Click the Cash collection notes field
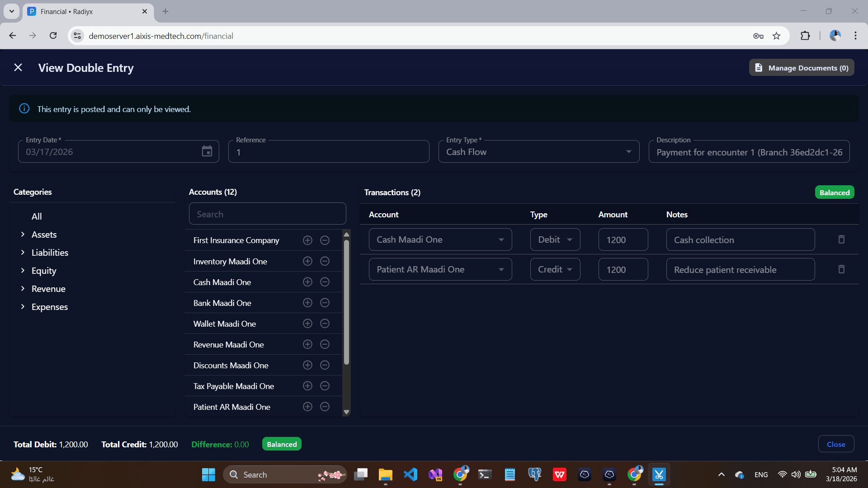Viewport: 868px width, 488px height. point(741,240)
